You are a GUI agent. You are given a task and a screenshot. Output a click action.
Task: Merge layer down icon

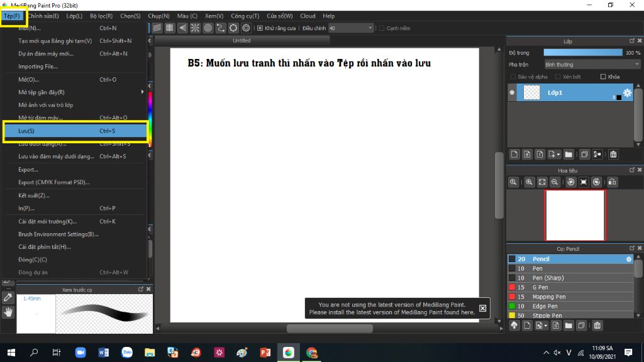[x=597, y=155]
